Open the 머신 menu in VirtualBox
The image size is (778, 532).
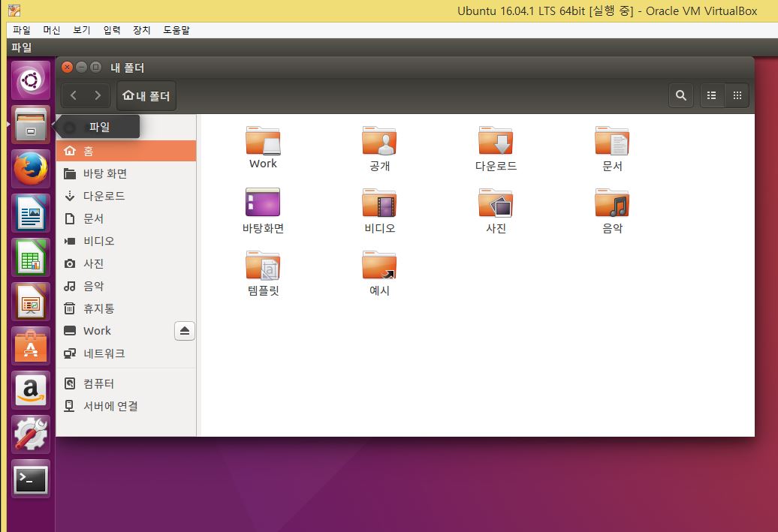[x=52, y=30]
